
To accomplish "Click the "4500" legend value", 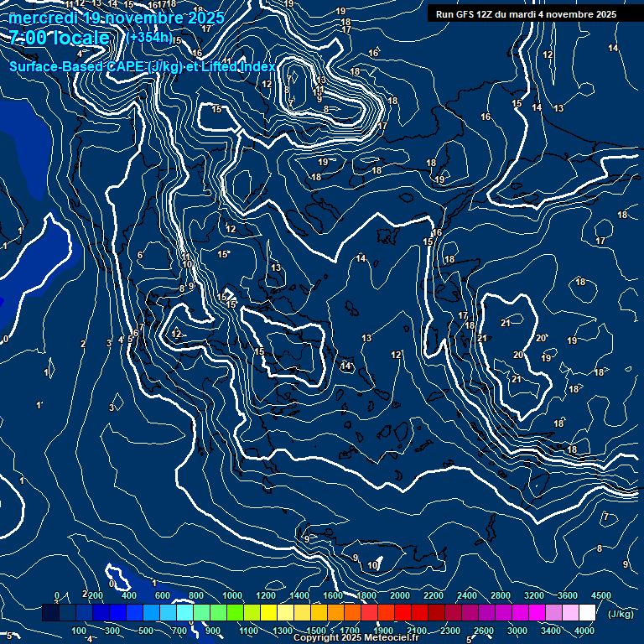I will [601, 595].
